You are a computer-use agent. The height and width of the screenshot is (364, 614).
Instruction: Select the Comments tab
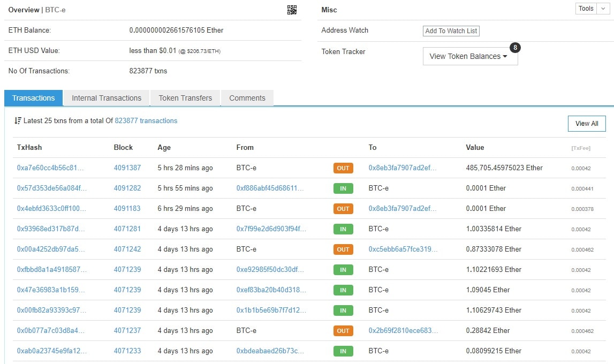click(x=247, y=98)
